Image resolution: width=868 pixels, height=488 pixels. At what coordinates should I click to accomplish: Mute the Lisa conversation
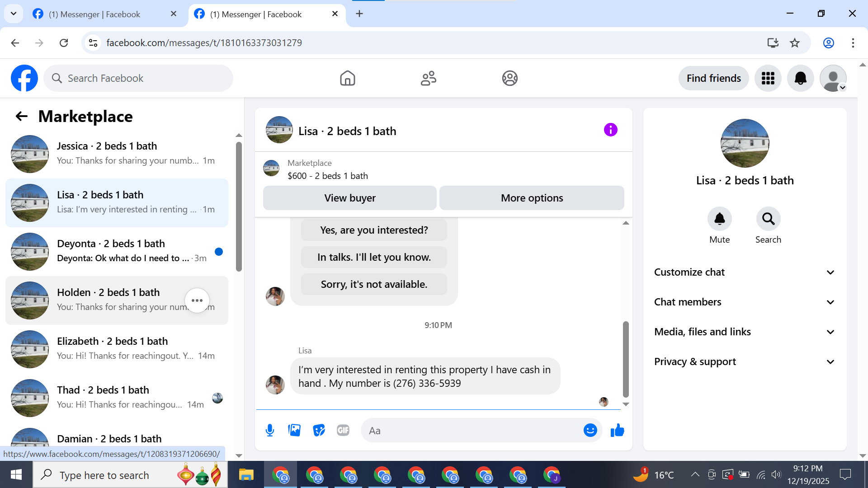(719, 219)
